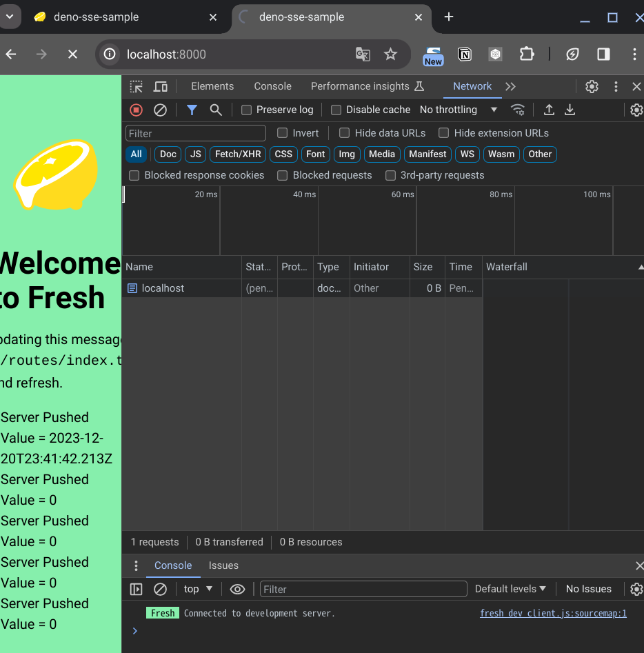Click the network Filter text field

tap(196, 133)
